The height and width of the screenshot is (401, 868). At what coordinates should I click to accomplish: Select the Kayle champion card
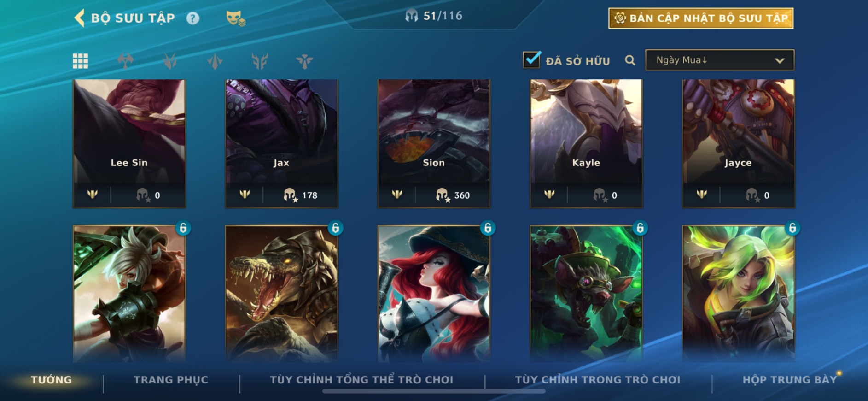(x=586, y=143)
